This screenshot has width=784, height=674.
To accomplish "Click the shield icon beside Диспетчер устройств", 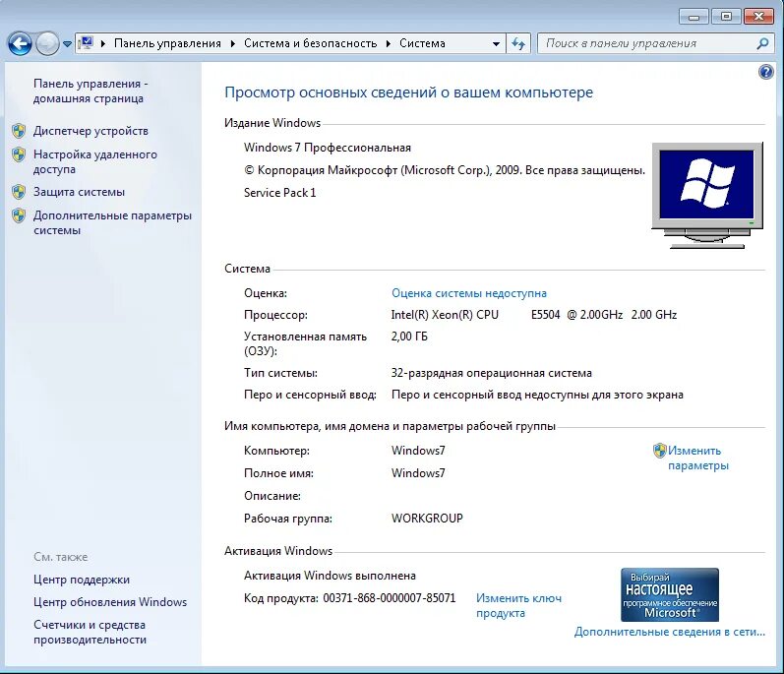I will 19,131.
